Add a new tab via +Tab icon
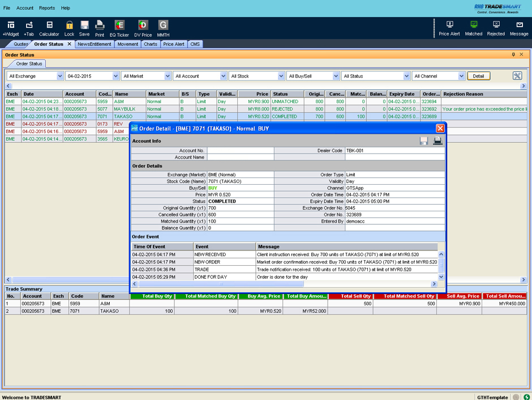This screenshot has width=532, height=400. point(29,28)
